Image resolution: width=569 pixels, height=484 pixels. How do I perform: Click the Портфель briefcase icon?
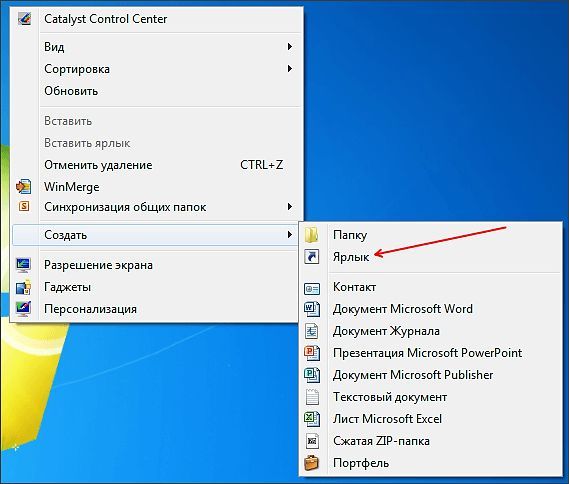tap(312, 463)
